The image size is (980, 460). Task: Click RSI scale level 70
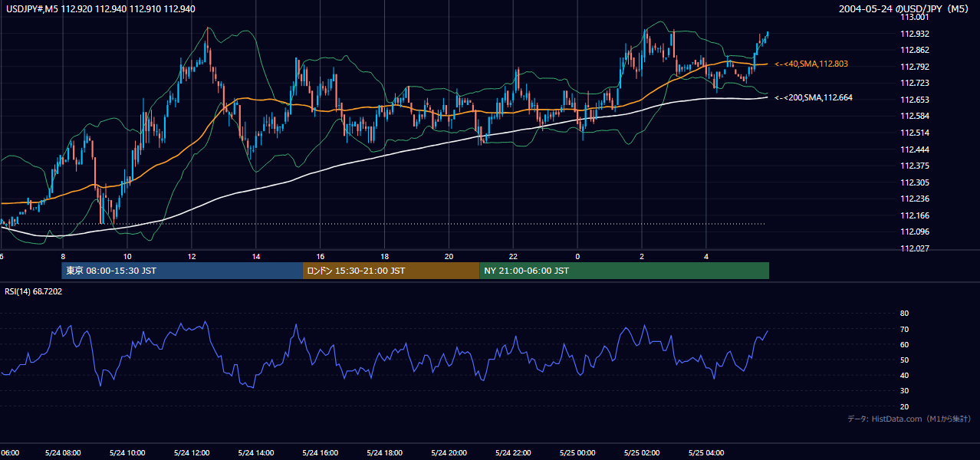point(904,329)
